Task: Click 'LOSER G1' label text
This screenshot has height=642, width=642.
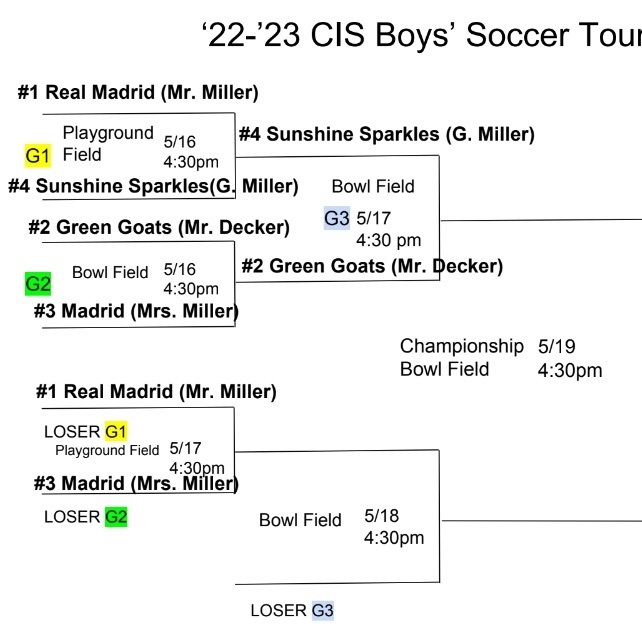Action: pyautogui.click(x=86, y=432)
